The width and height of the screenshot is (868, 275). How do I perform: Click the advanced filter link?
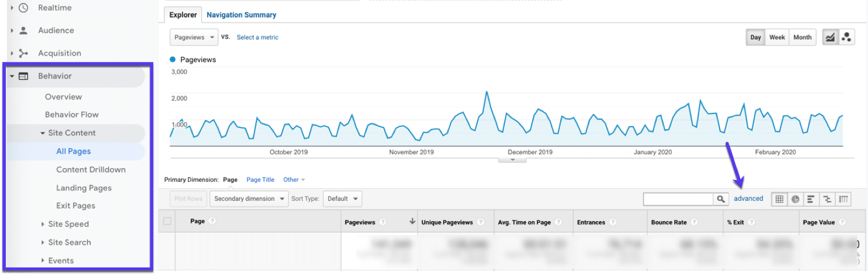point(748,199)
